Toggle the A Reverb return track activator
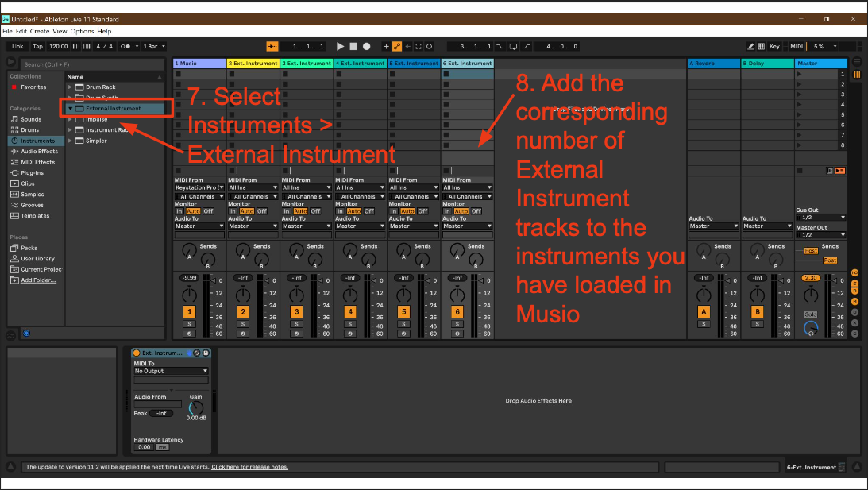Viewport: 868px width, 490px height. tap(704, 312)
